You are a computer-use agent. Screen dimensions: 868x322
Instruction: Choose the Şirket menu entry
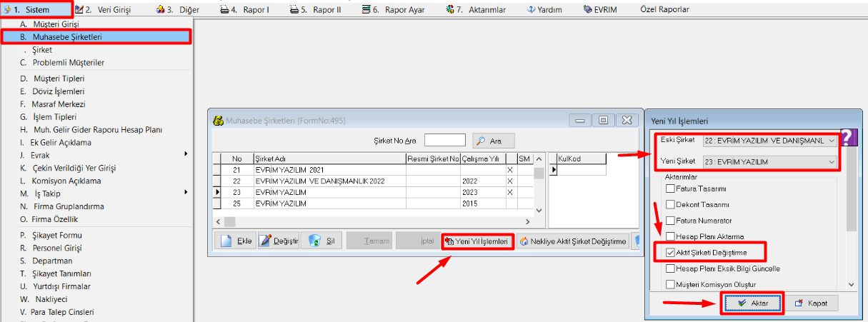pyautogui.click(x=96, y=51)
